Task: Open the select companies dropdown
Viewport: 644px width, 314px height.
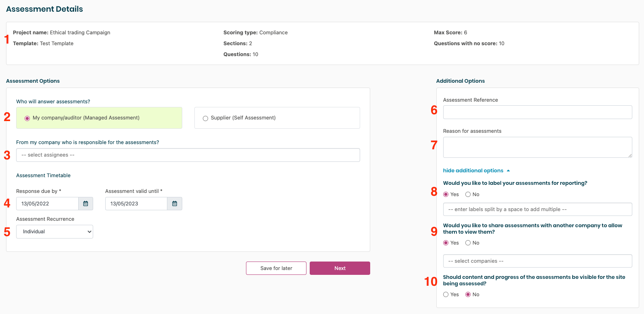Action: (537, 261)
